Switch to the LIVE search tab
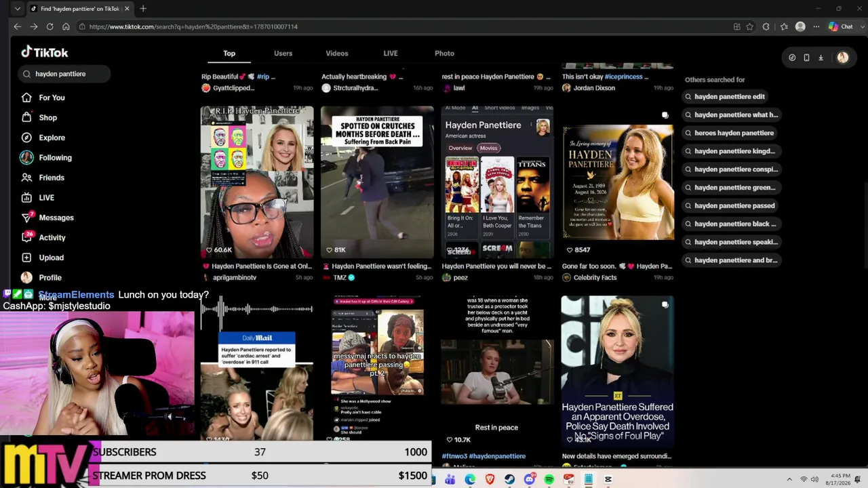 [391, 54]
